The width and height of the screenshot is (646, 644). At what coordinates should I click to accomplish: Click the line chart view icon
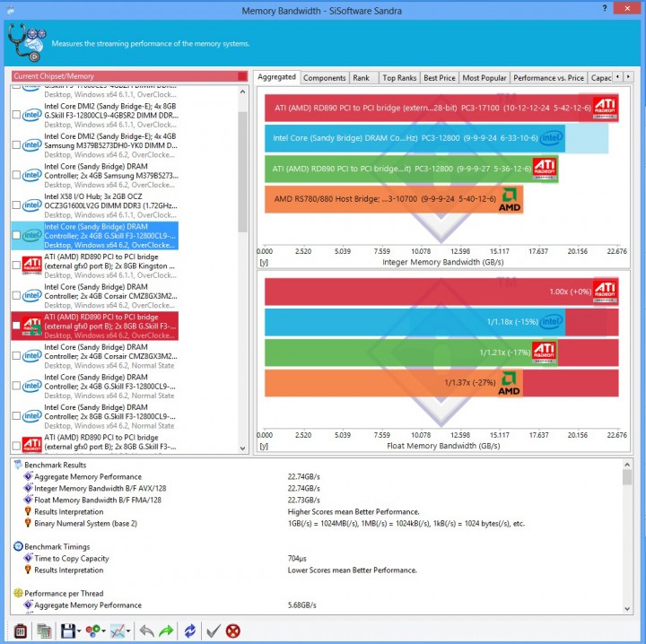coord(118,631)
